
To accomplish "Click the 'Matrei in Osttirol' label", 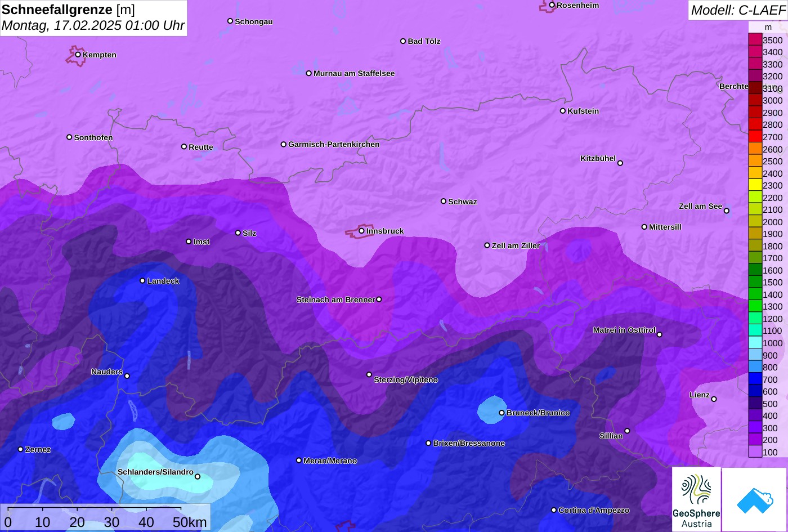I will pyautogui.click(x=624, y=330).
